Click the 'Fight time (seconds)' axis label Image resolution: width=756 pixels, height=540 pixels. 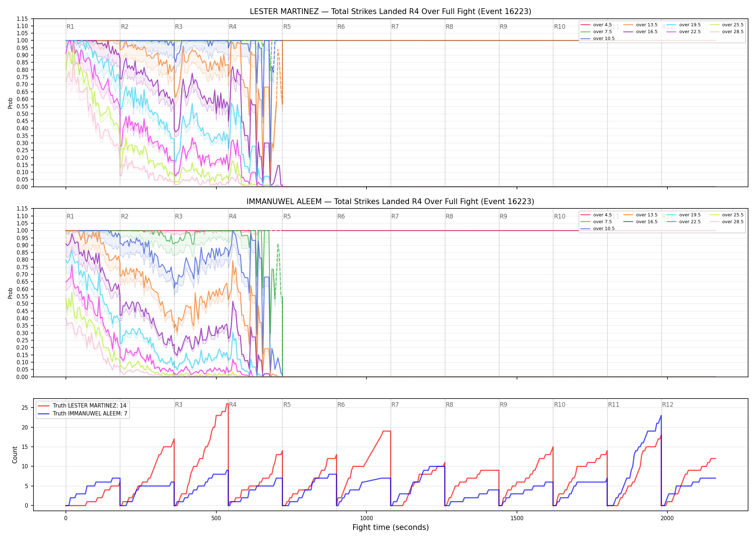tap(391, 527)
